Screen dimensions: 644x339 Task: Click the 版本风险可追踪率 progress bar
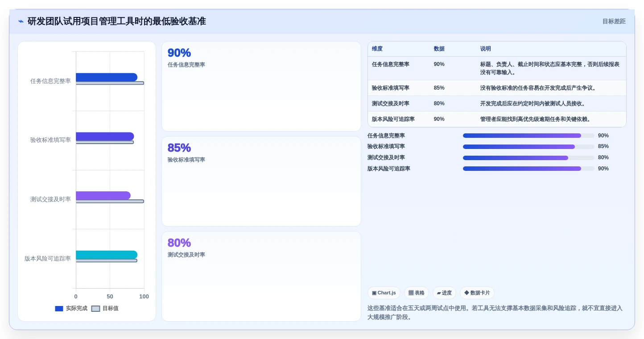click(x=528, y=169)
